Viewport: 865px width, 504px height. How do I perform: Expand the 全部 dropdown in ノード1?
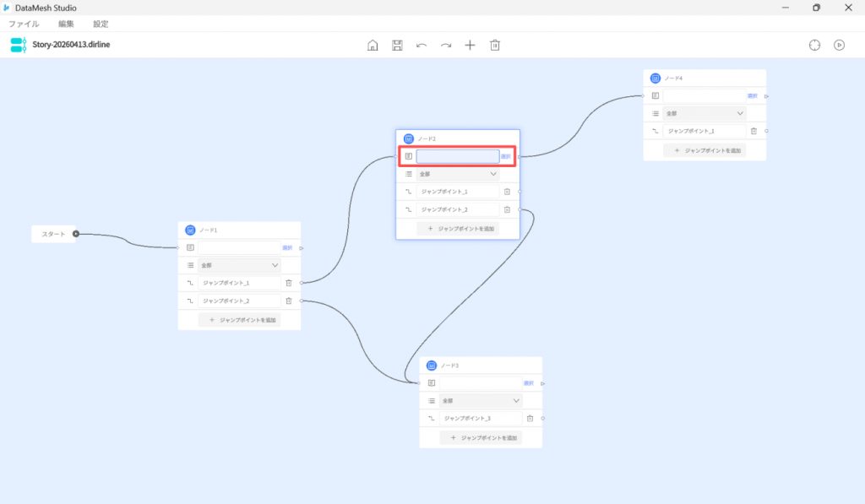(238, 265)
